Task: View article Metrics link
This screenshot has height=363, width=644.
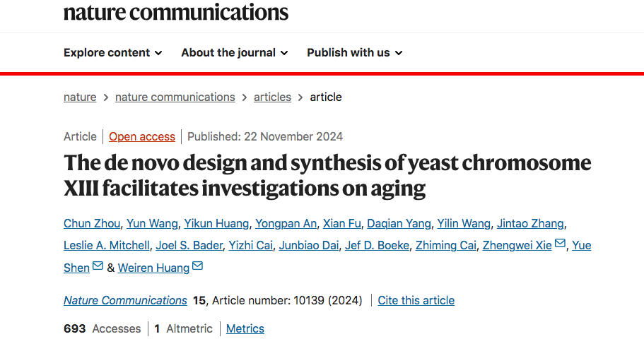Action: point(245,329)
